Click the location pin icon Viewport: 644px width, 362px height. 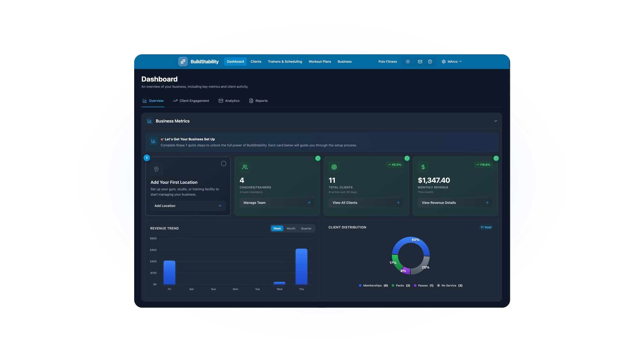pos(156,169)
